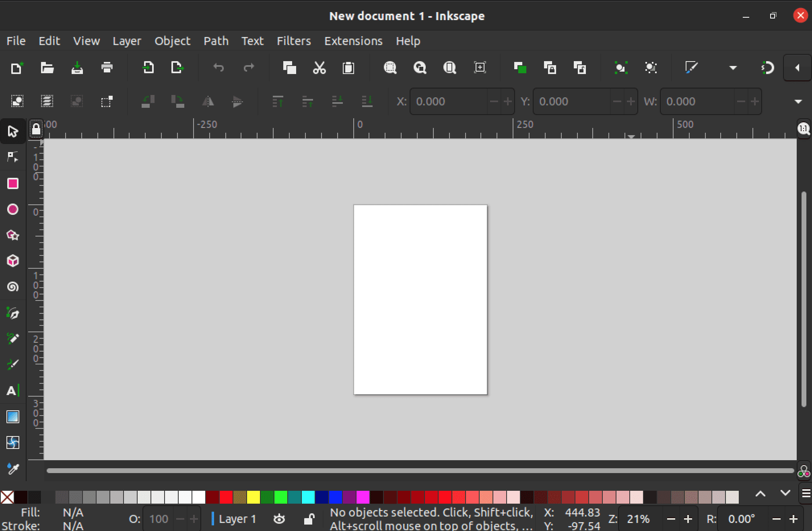Open an existing document folder icon
Viewport: 812px width, 531px height.
[47, 68]
